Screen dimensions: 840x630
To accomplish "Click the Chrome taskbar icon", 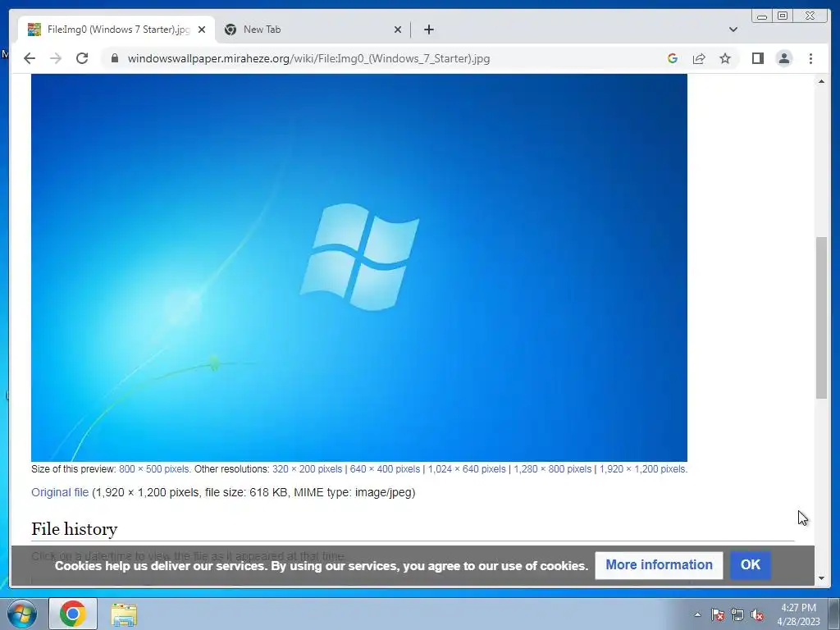I will click(73, 614).
